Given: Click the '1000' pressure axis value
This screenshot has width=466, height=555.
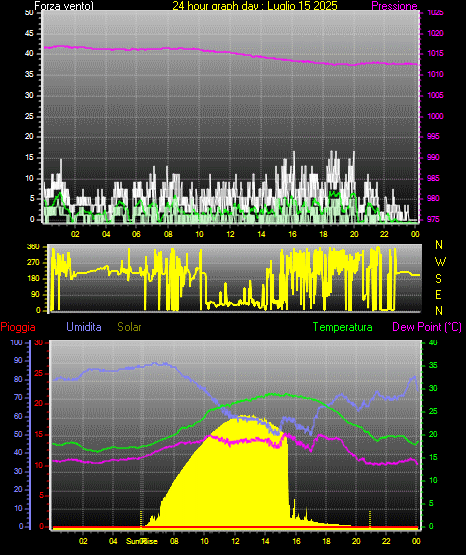Looking at the screenshot, I should point(435,116).
